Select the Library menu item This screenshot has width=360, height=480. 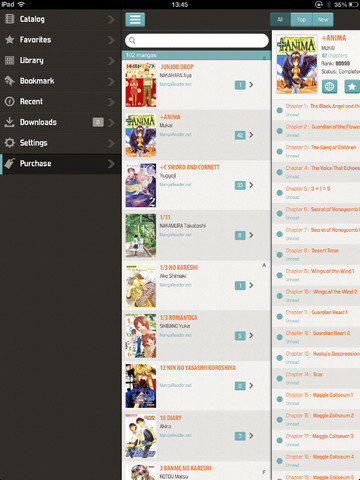60,60
